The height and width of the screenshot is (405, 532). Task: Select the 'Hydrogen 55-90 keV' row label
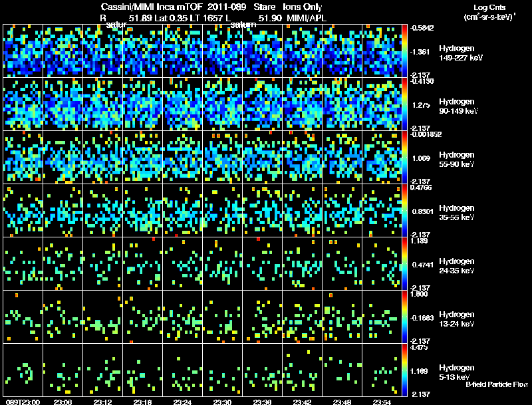457,160
